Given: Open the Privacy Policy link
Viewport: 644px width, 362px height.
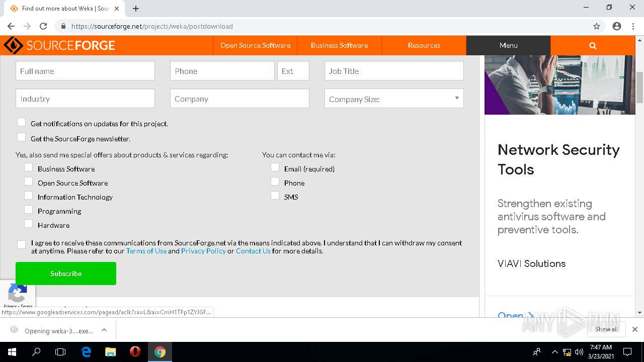Looking at the screenshot, I should [x=203, y=251].
